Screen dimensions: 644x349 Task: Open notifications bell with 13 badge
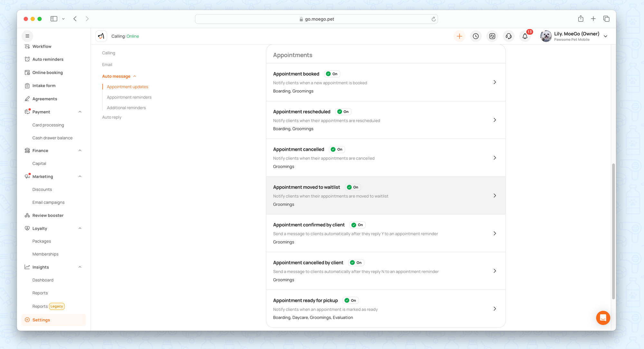525,36
